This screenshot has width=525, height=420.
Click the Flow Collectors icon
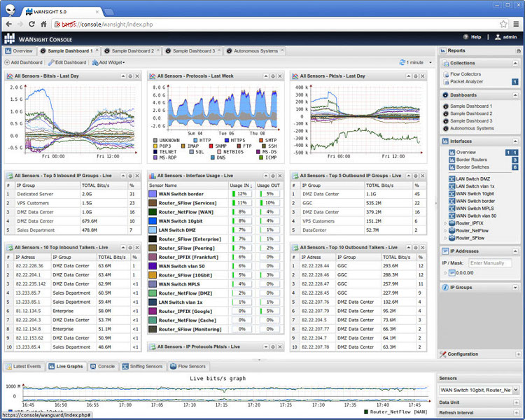point(446,74)
